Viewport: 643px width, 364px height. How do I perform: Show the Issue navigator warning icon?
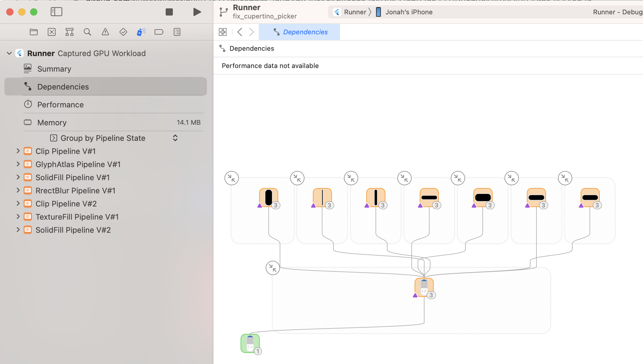click(105, 32)
